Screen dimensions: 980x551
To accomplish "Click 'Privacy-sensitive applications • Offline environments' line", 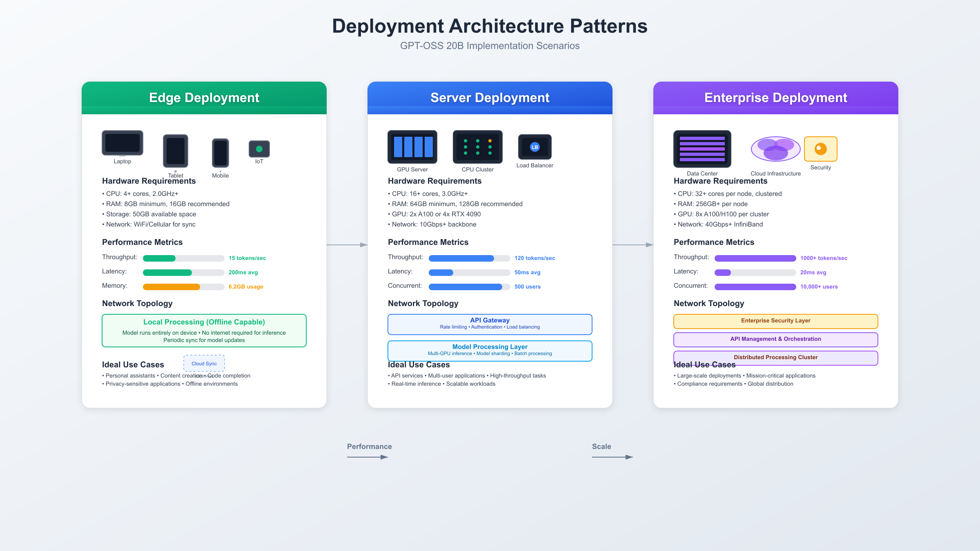I will click(x=170, y=384).
